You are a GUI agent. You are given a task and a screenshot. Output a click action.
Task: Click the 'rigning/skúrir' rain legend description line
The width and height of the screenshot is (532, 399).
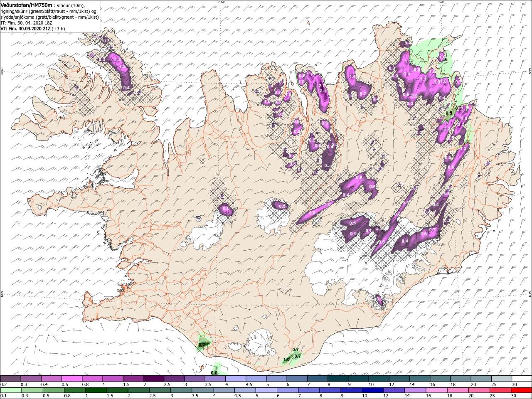pyautogui.click(x=48, y=11)
